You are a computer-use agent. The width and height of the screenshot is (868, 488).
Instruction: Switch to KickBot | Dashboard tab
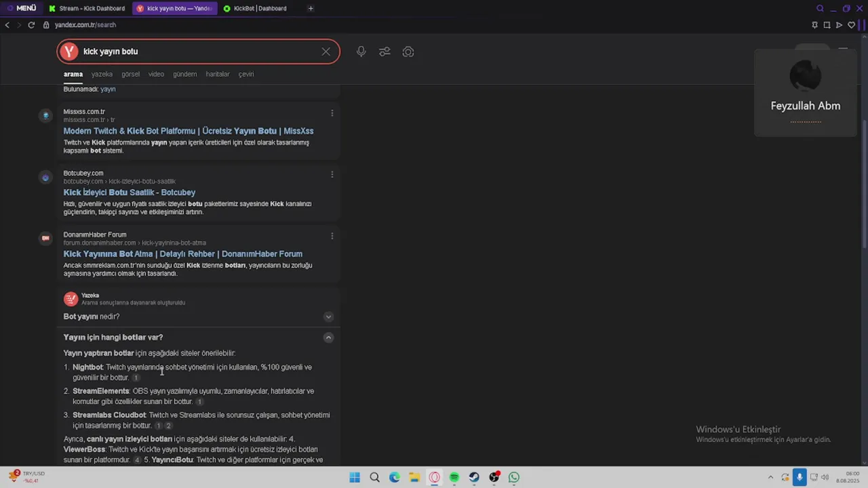point(256,8)
